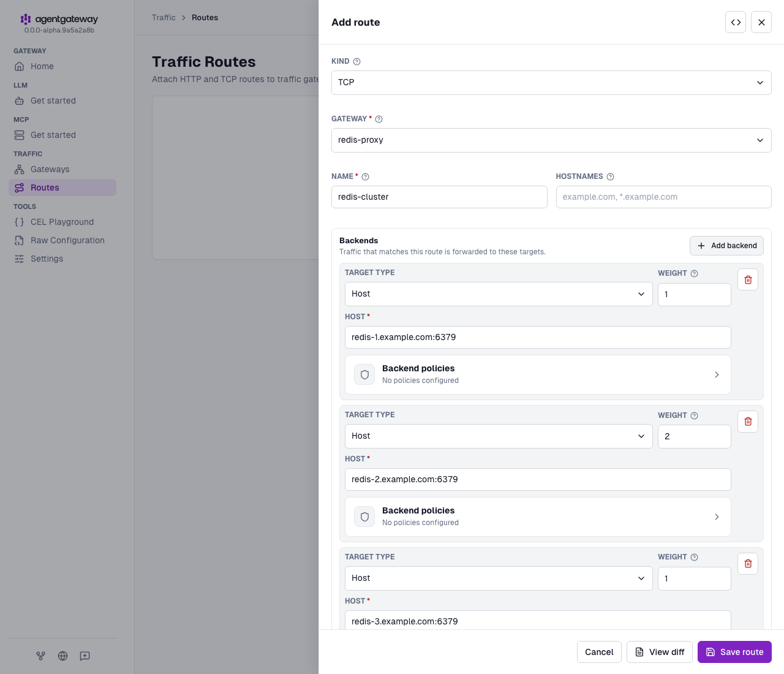Screen dimensions: 784x674
Task: Click the NAME field help icon
Action: [365, 176]
